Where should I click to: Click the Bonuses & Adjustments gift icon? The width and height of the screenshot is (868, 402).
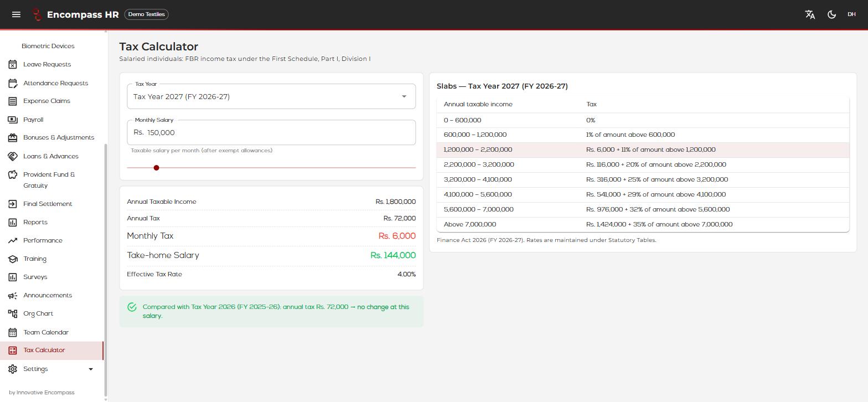(13, 138)
